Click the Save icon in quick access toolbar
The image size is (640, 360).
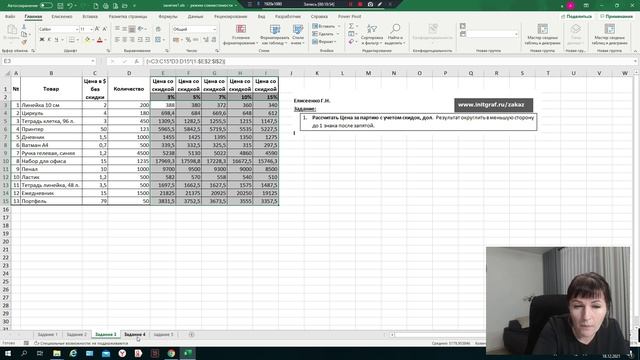tap(60, 6)
